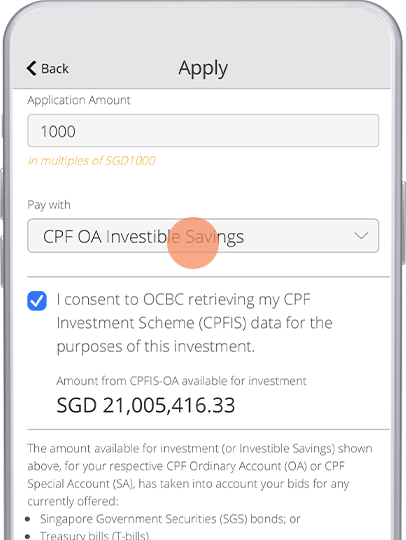Click the Investible Savings disclaimer paragraph
Screen dimensions: 406x540
[x=200, y=475]
